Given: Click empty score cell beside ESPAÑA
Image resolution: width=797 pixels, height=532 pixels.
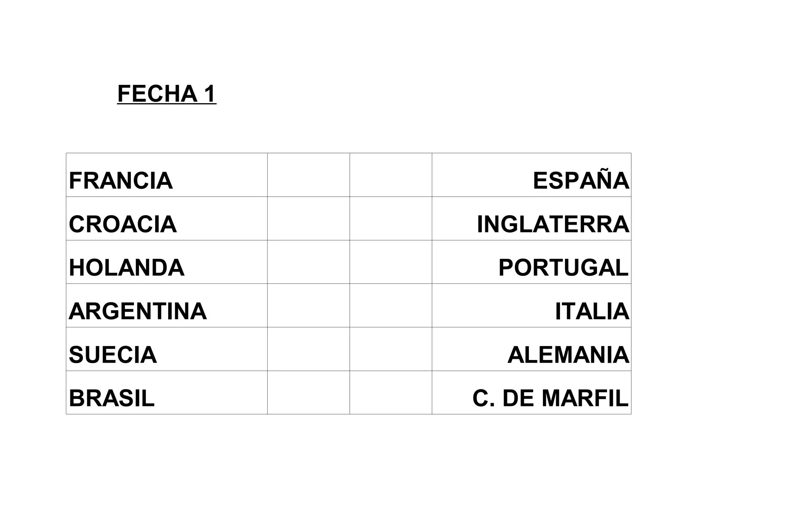Looking at the screenshot, I should point(391,175).
